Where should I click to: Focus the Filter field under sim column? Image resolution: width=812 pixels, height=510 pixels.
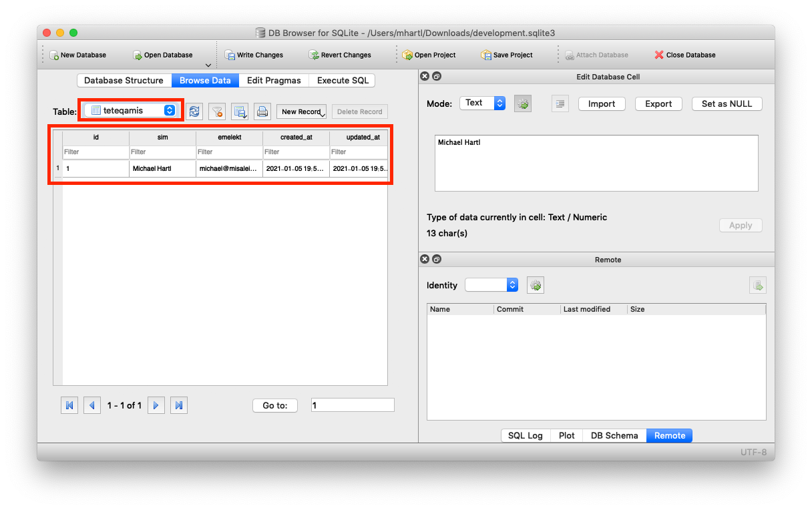click(x=162, y=152)
